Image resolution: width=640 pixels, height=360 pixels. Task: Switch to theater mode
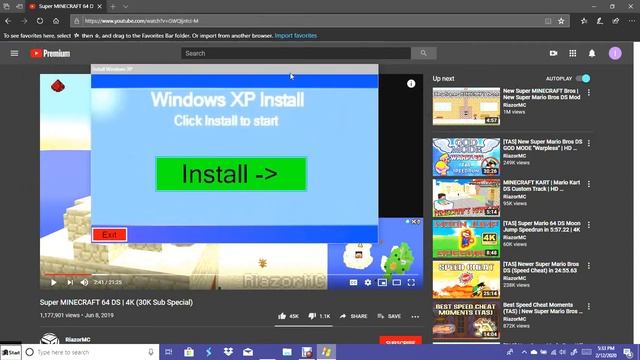tap(397, 282)
